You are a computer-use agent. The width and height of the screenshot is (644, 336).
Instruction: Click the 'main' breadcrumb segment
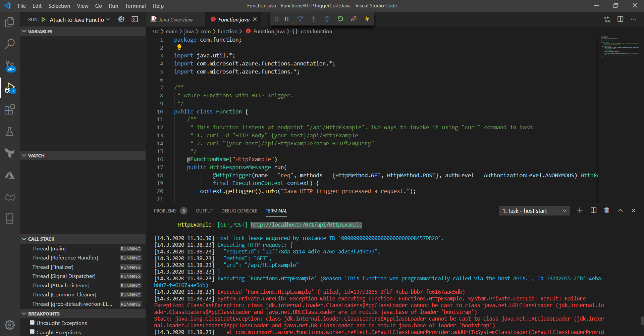[171, 31]
